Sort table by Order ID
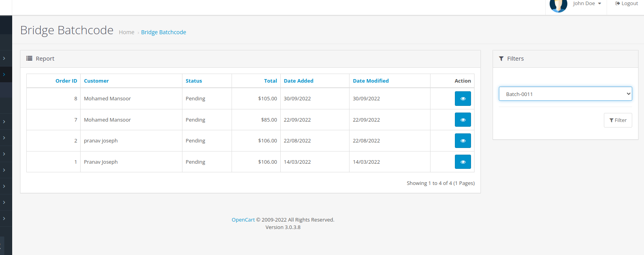Screen dimensions: 644x255 pos(66,81)
